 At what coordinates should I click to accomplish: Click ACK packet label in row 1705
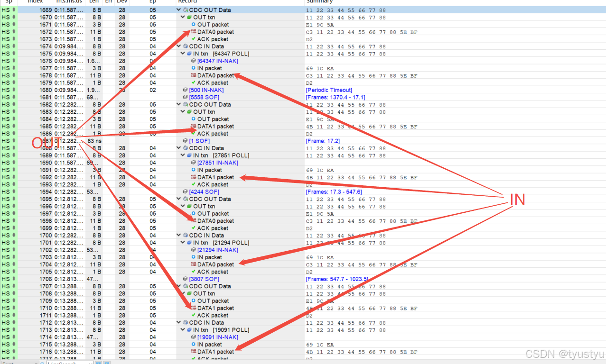point(213,272)
